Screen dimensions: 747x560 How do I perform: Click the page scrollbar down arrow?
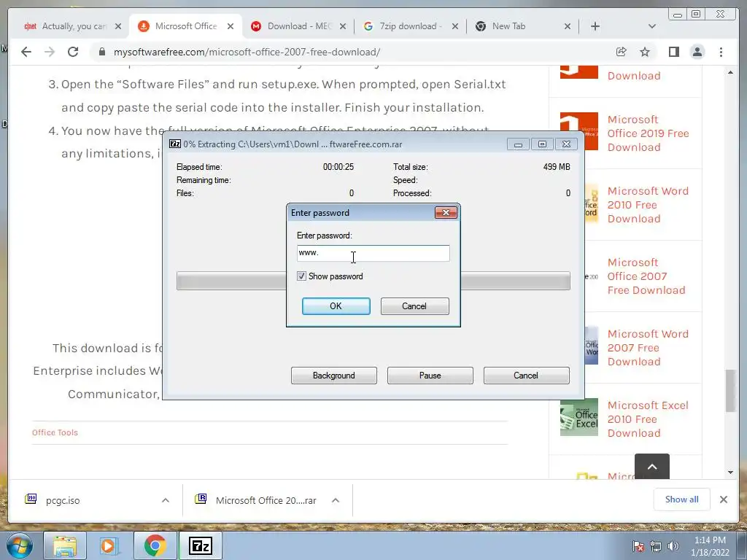point(730,472)
